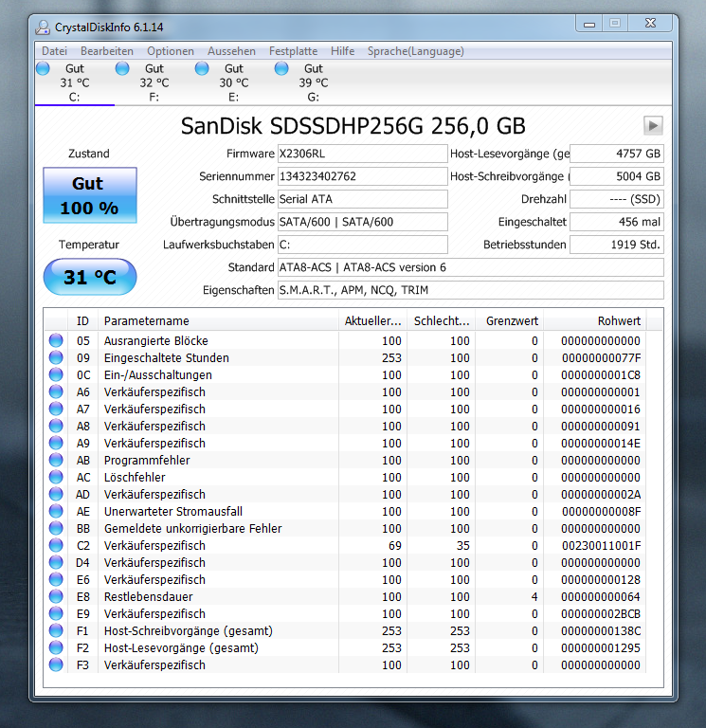Image resolution: width=706 pixels, height=728 pixels.
Task: Click the ID column header
Action: click(82, 320)
